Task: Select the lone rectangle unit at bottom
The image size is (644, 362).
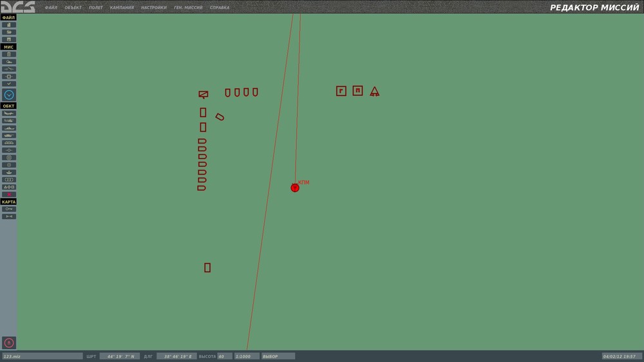Action: 207,268
